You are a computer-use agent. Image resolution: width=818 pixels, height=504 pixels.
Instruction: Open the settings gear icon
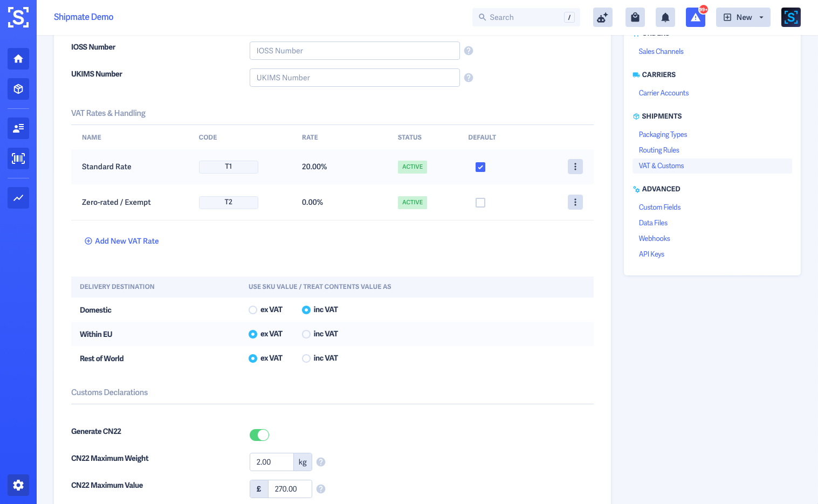18,485
